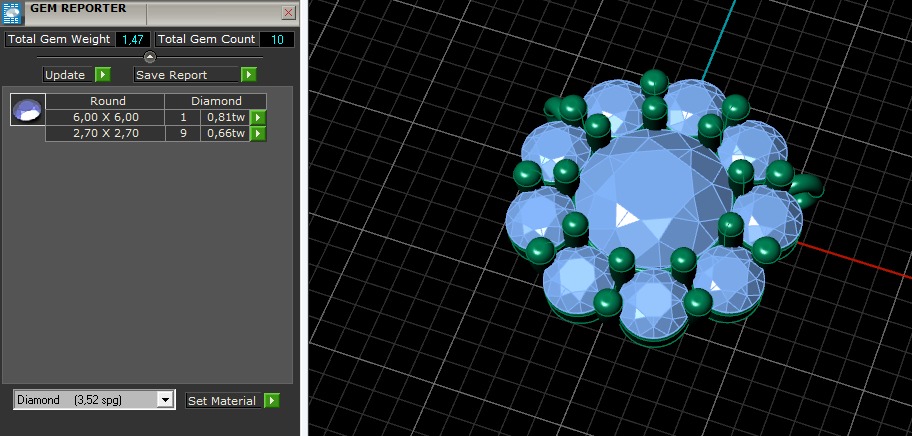Click the Round column header
Viewport: 912px width, 436px height.
coord(105,101)
